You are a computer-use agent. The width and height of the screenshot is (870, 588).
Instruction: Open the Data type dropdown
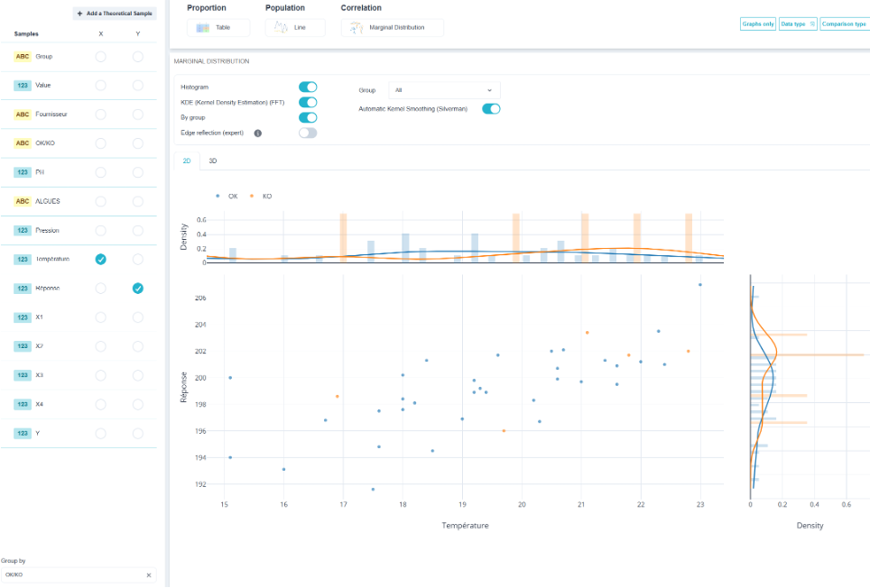798,24
